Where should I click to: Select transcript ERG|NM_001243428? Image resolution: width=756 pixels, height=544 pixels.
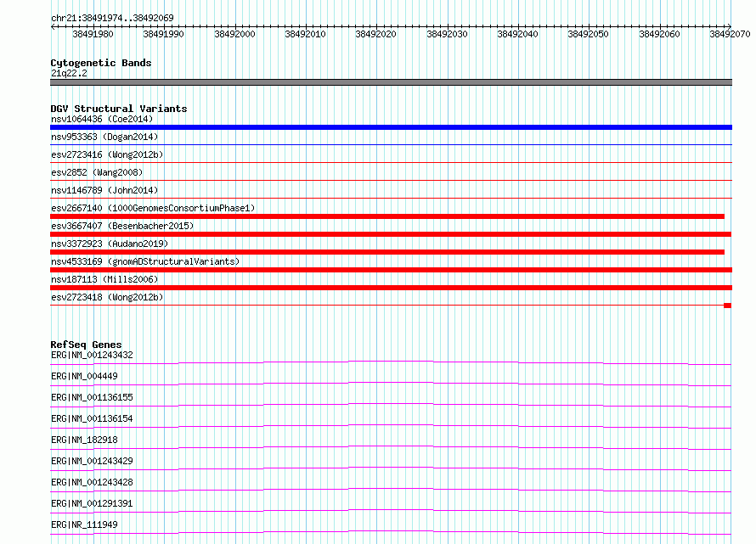click(92, 482)
